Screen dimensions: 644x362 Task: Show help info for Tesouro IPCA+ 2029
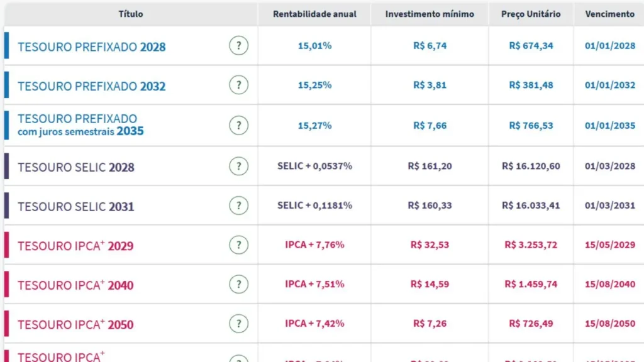(x=238, y=245)
